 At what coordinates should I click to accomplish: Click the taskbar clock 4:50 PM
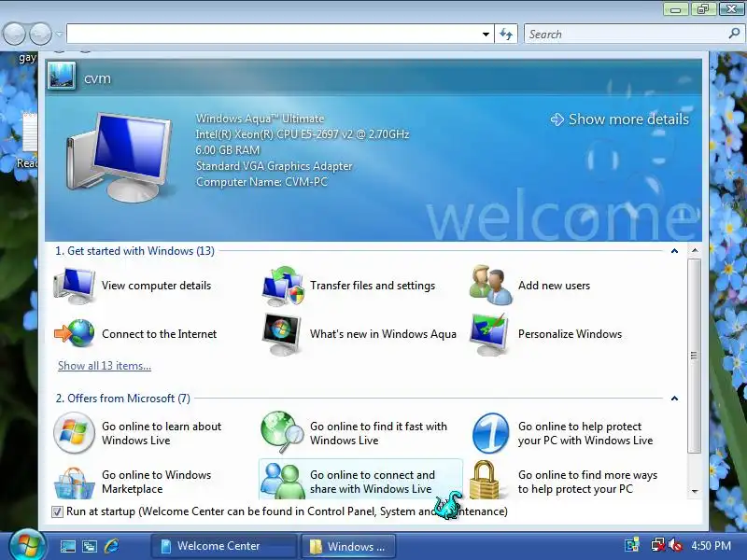pyautogui.click(x=711, y=546)
